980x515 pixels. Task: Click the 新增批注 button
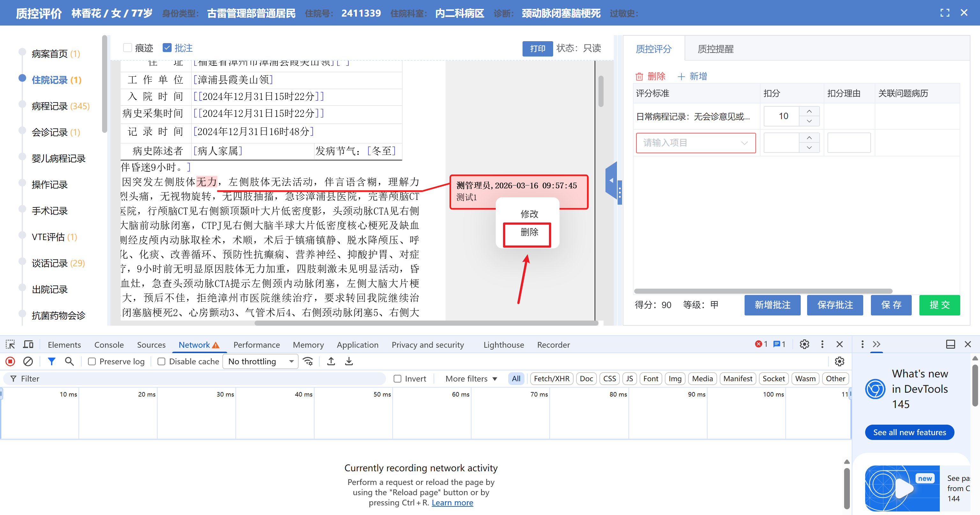pyautogui.click(x=772, y=305)
